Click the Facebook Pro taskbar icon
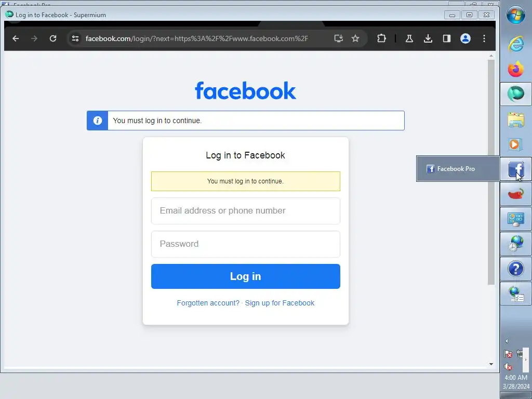Image resolution: width=532 pixels, height=399 pixels. (x=516, y=169)
